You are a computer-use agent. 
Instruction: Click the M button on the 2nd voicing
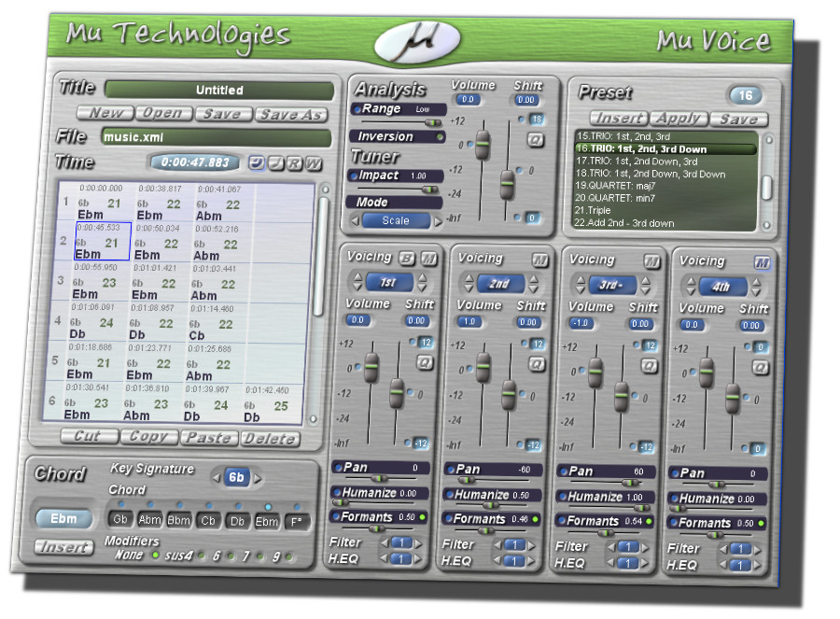(x=540, y=261)
